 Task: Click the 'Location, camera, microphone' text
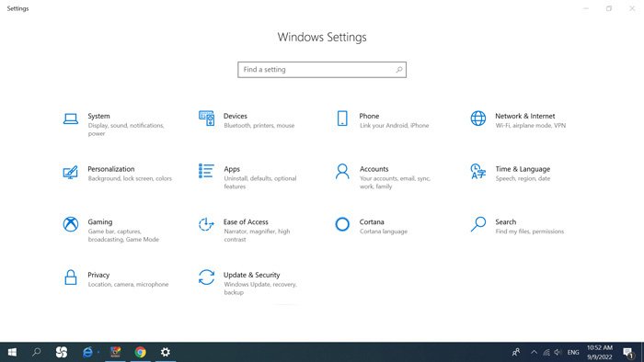click(128, 284)
